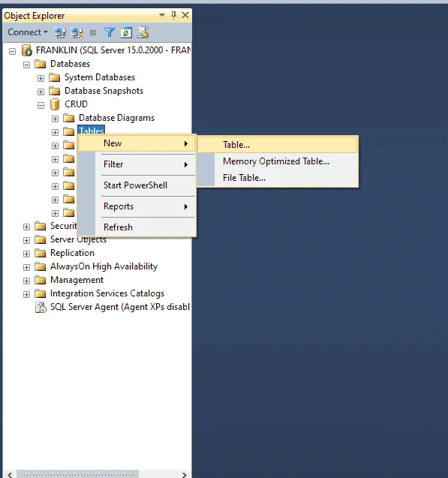This screenshot has height=478, width=448.
Task: Select the Database Diagrams label
Action: [117, 118]
